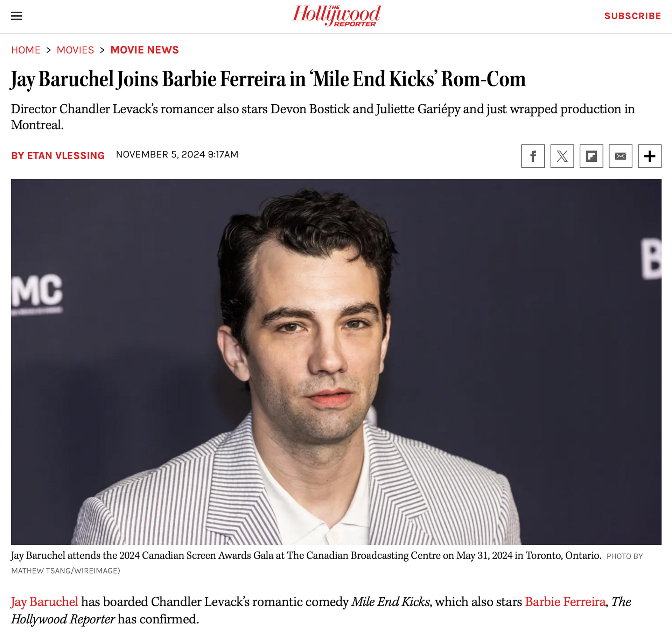Click the breadcrumb arrow after Movies
The width and height of the screenshot is (672, 640).
pos(102,50)
